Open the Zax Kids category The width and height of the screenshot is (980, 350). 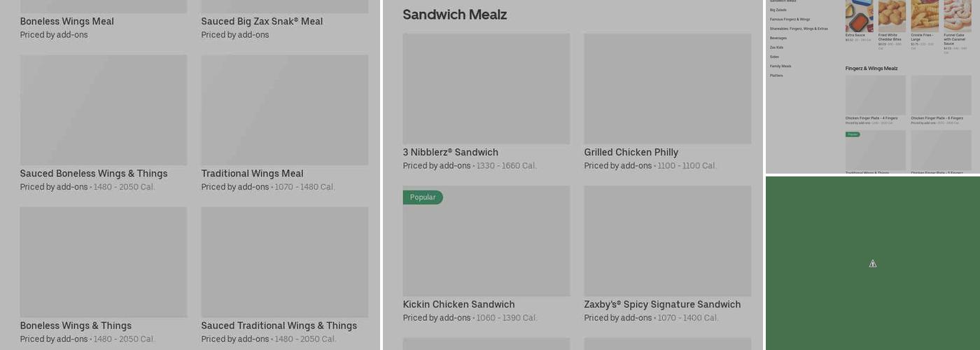click(778, 48)
